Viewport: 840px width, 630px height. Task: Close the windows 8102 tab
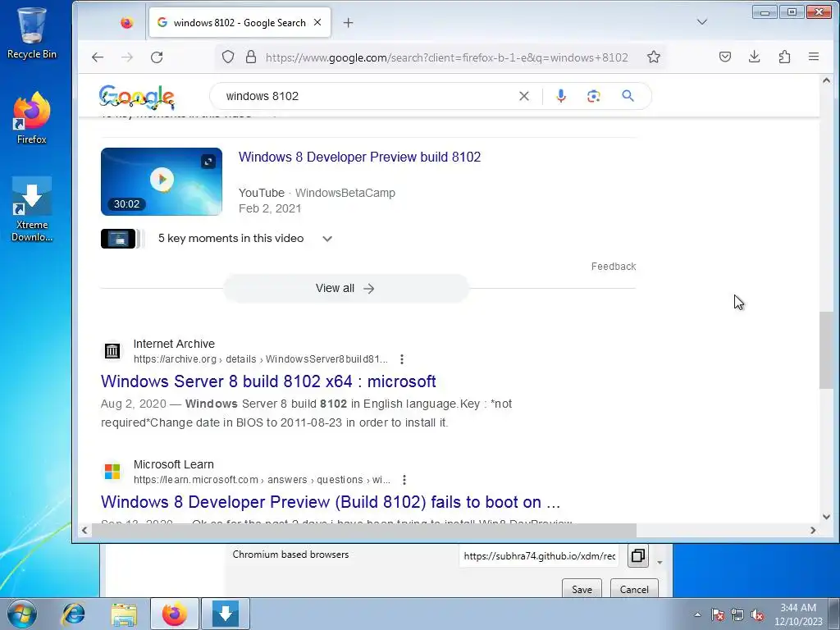317,22
